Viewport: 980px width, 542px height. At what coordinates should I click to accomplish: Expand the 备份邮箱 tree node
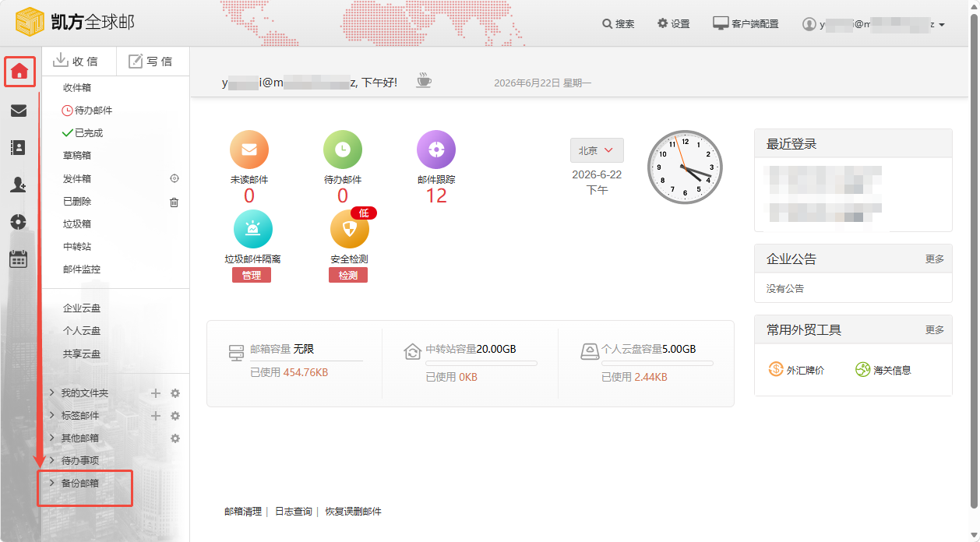point(51,483)
